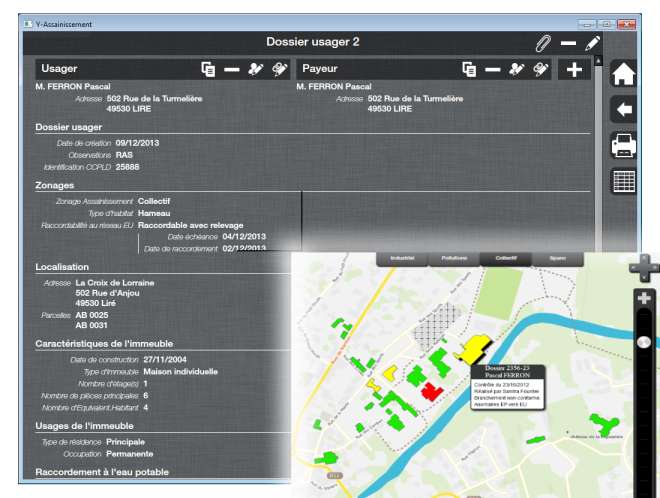Screen dimensions: 660x498
Task: Print the dossier using the printer icon
Action: click(624, 146)
